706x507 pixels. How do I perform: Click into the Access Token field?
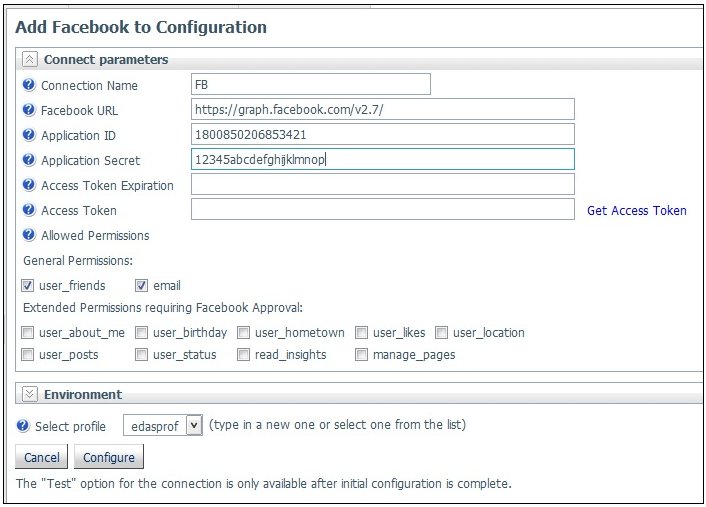pos(383,209)
